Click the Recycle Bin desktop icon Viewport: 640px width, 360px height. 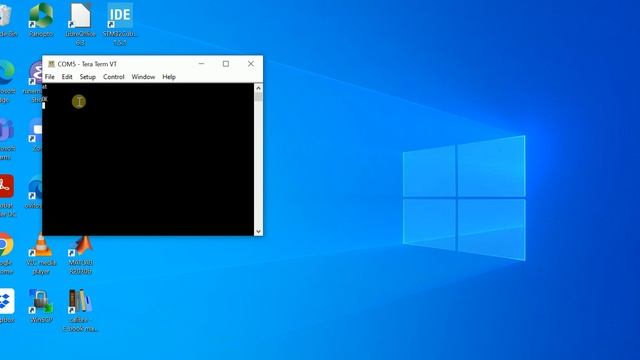tap(7, 20)
